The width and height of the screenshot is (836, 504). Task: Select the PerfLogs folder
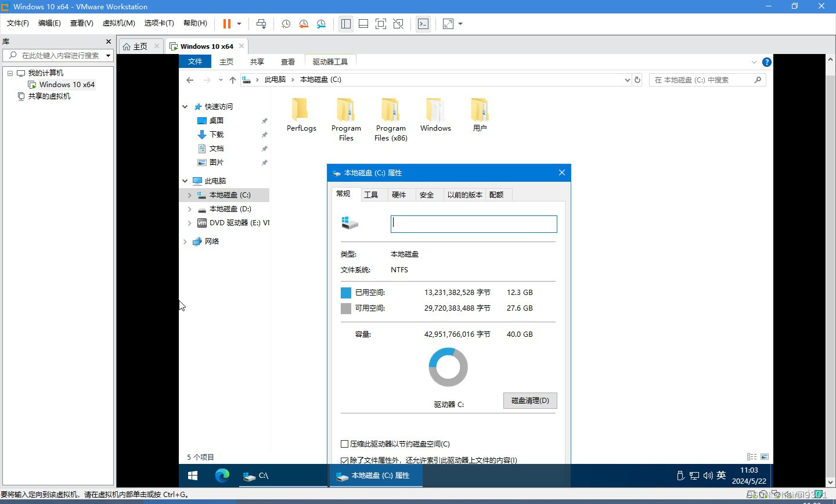pos(301,115)
